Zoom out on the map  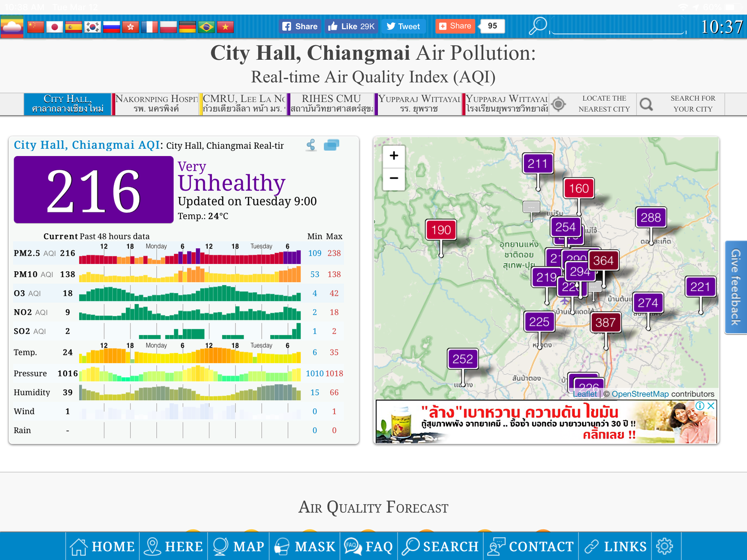tap(394, 178)
